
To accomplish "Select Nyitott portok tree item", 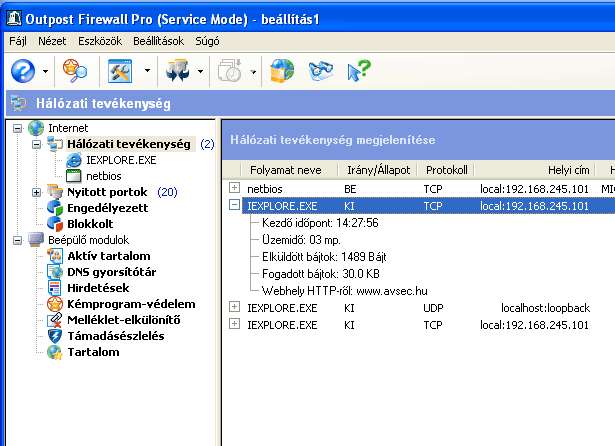I will 107,192.
